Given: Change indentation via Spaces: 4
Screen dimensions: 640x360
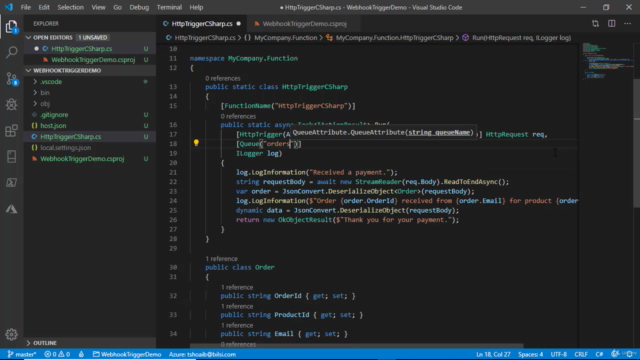Looking at the screenshot, I should coord(531,354).
